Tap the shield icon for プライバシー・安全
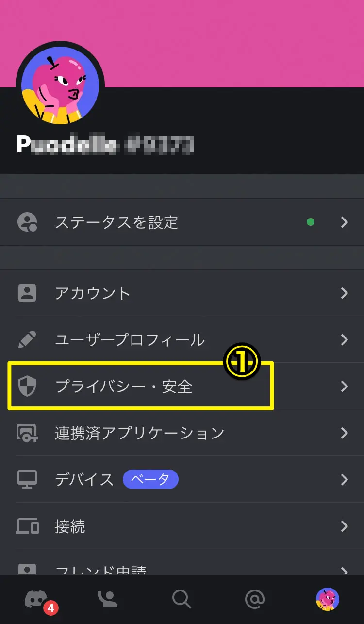This screenshot has height=624, width=364. (x=27, y=387)
